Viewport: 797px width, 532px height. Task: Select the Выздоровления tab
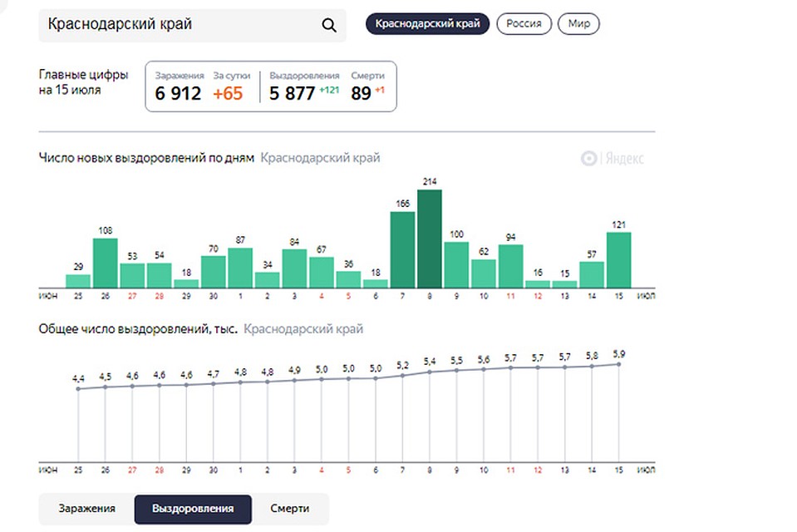(193, 509)
